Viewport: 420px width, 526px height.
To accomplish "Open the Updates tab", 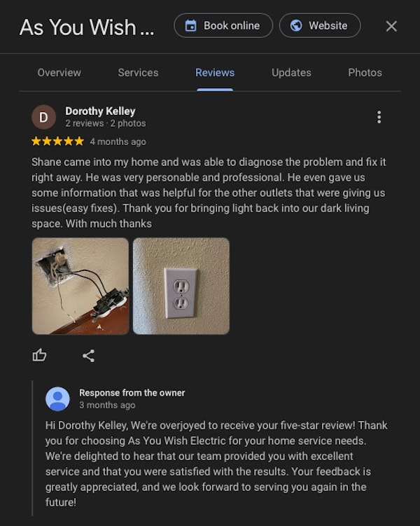I will [291, 72].
